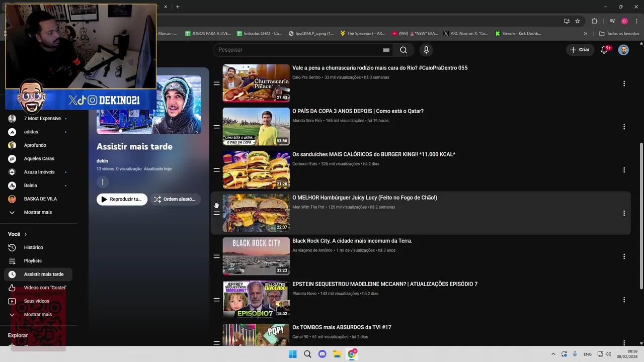Open the Kick Stream Dashboard bookmark
The image size is (644, 362).
[x=518, y=33]
